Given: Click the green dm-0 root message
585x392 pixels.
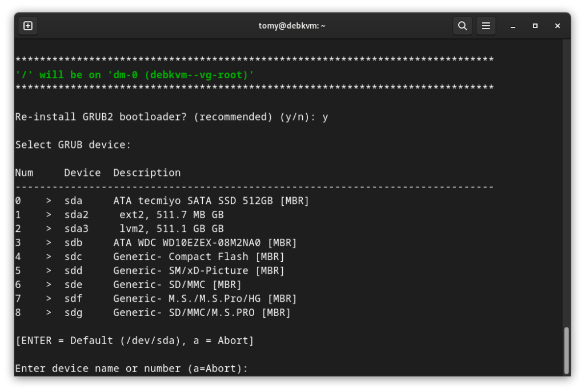Looking at the screenshot, I should coord(135,75).
